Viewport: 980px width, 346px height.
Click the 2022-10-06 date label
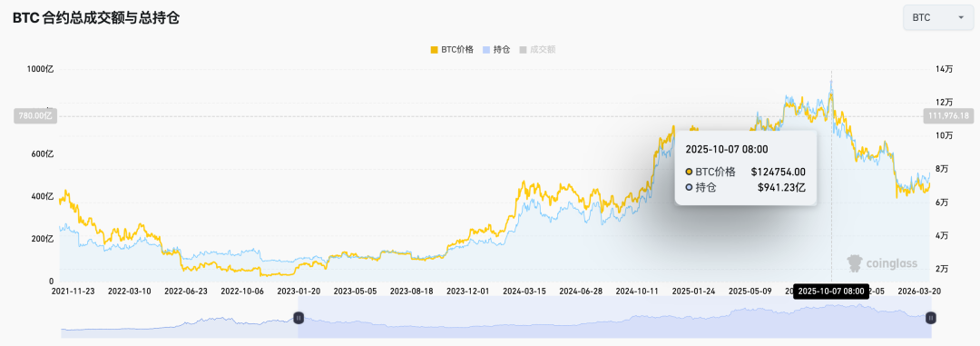242,291
